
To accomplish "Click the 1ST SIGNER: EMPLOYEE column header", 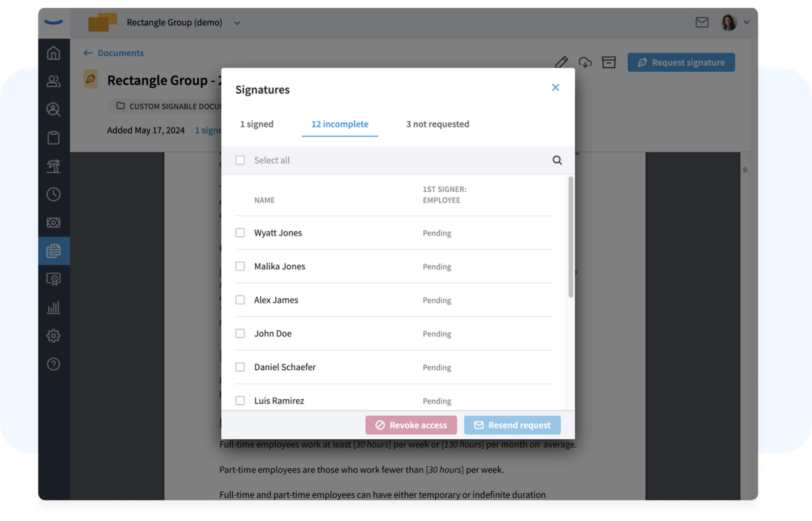I will [x=445, y=195].
